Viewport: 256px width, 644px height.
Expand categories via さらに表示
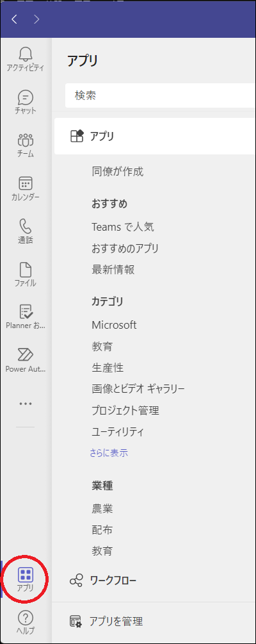pos(109,454)
